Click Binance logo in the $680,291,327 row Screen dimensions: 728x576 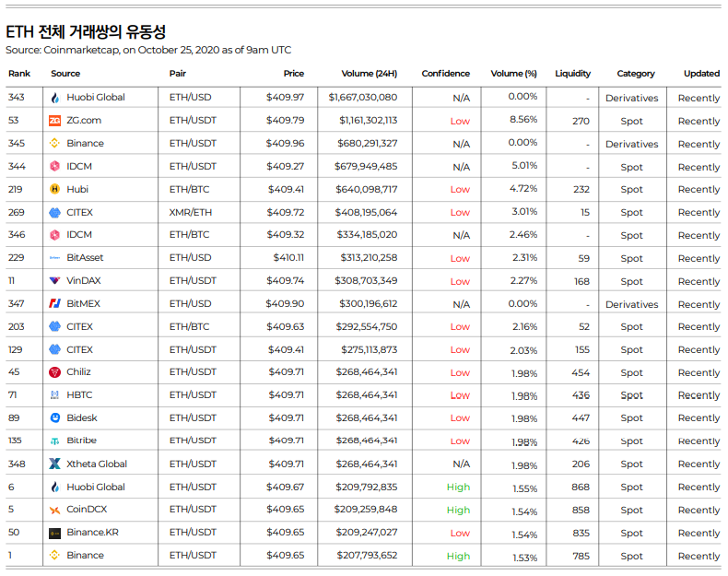[54, 144]
